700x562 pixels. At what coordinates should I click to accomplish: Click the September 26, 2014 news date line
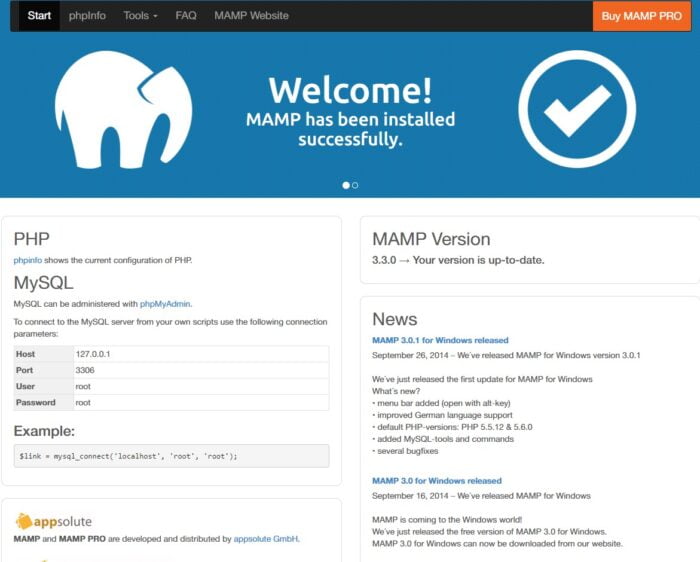[506, 355]
